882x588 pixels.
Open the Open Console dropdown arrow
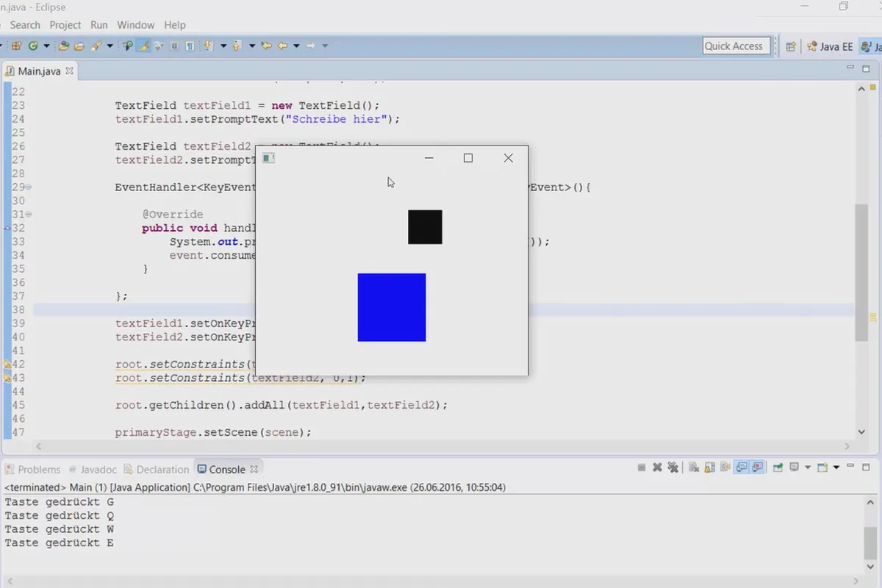(x=836, y=467)
